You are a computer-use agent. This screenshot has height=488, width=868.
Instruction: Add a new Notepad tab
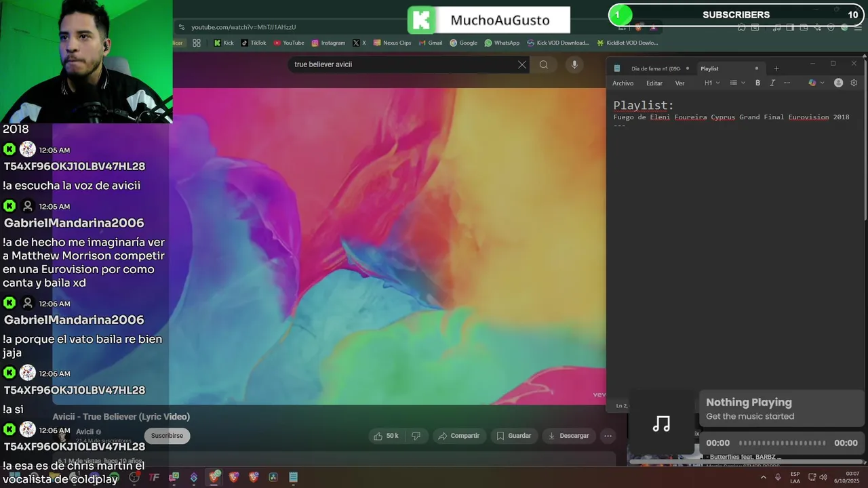pos(776,68)
